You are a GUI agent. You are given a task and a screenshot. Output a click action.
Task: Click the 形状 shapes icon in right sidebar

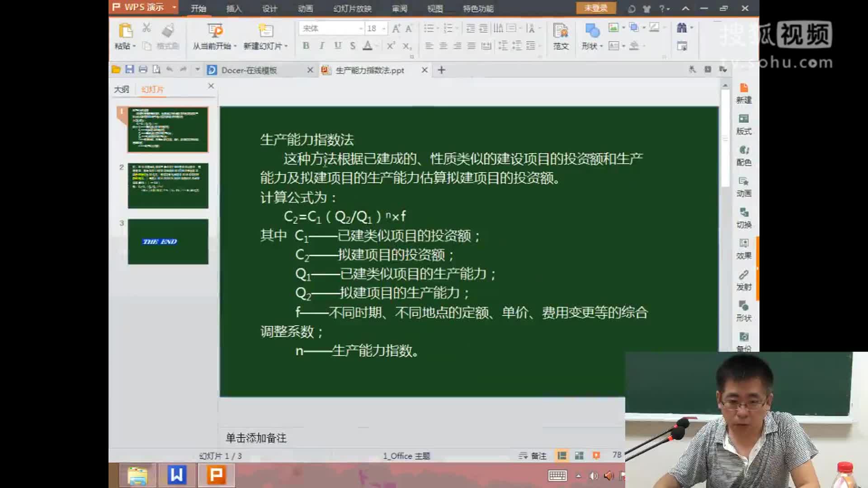pyautogui.click(x=744, y=306)
